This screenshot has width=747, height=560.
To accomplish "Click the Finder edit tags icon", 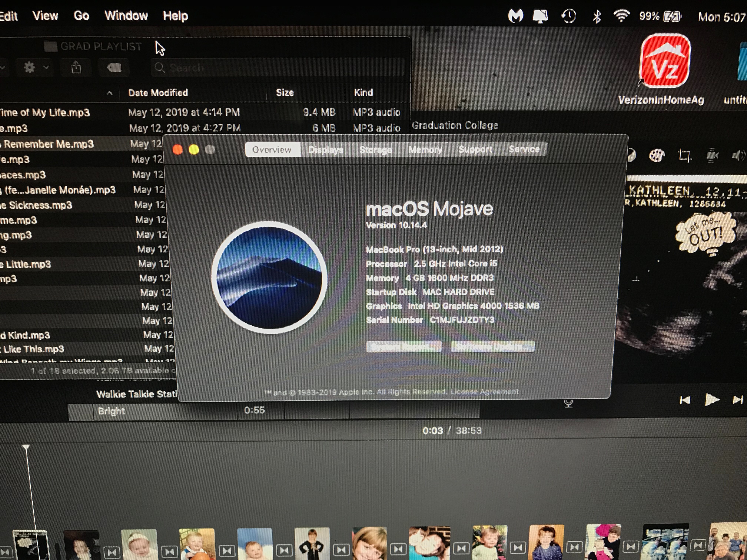I will (114, 68).
